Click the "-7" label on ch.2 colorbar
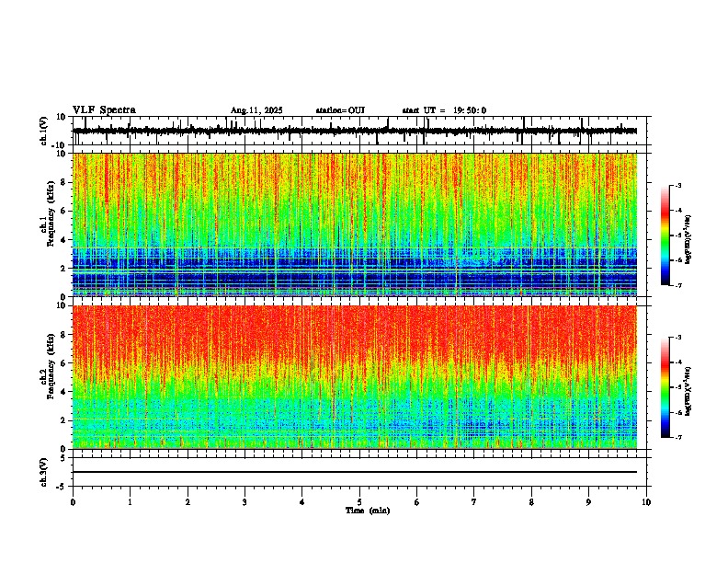 pos(678,437)
